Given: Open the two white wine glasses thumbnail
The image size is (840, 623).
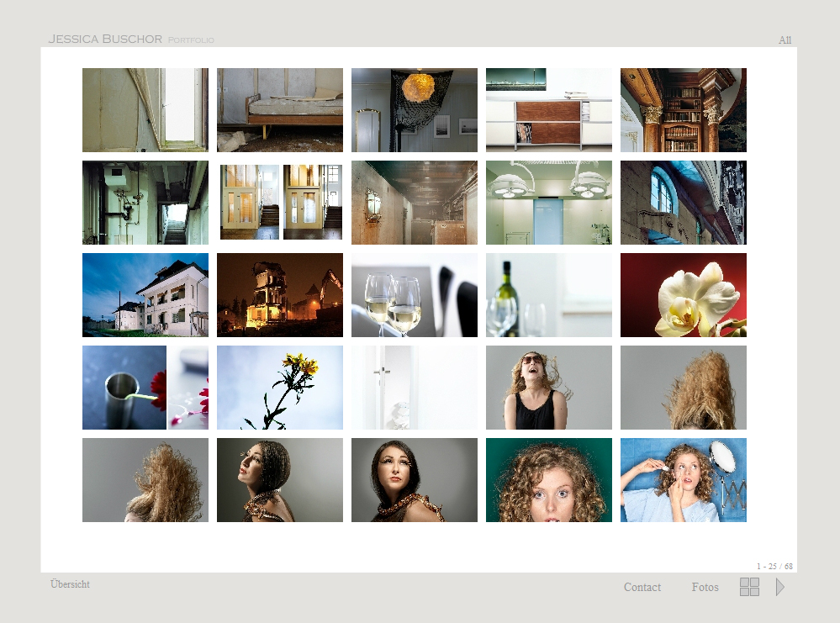Looking at the screenshot, I should (x=414, y=295).
